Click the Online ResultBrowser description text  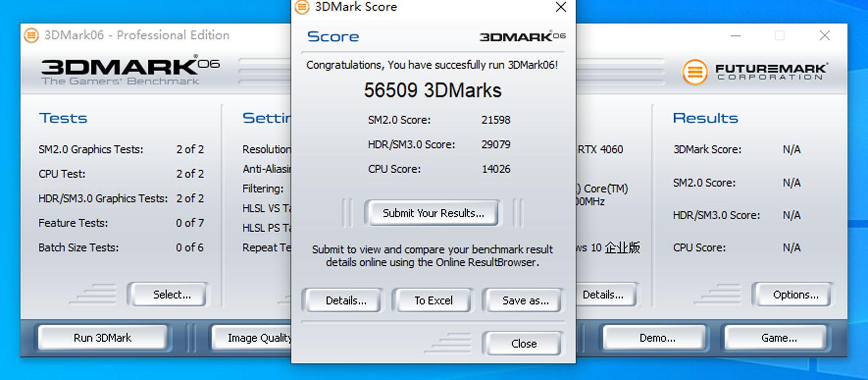(432, 256)
